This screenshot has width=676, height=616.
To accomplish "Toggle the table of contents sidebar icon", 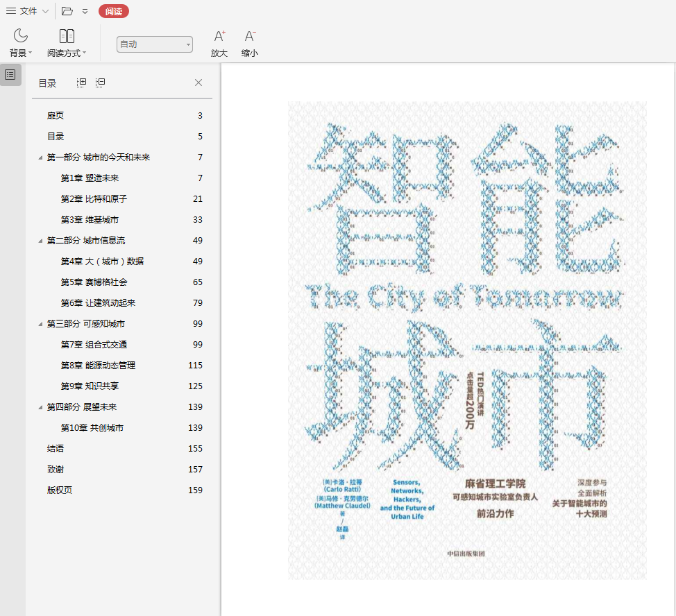I will (10, 75).
